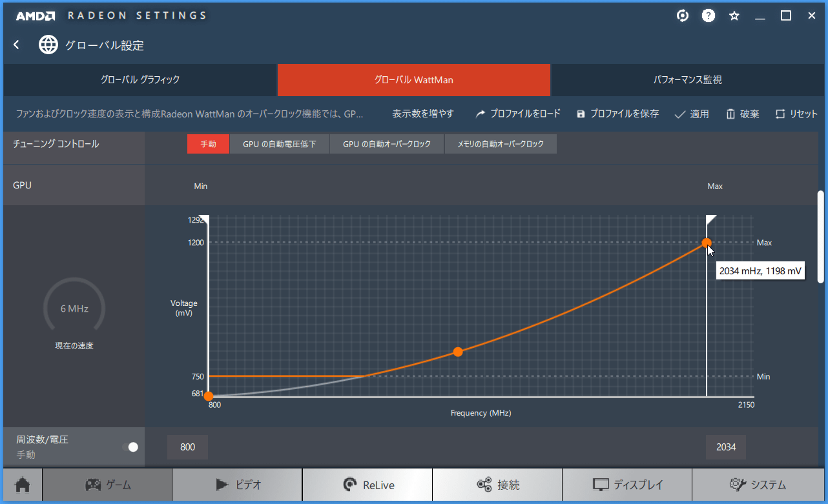The height and width of the screenshot is (504, 828).
Task: Discard changes with 破棄
Action: click(x=743, y=114)
